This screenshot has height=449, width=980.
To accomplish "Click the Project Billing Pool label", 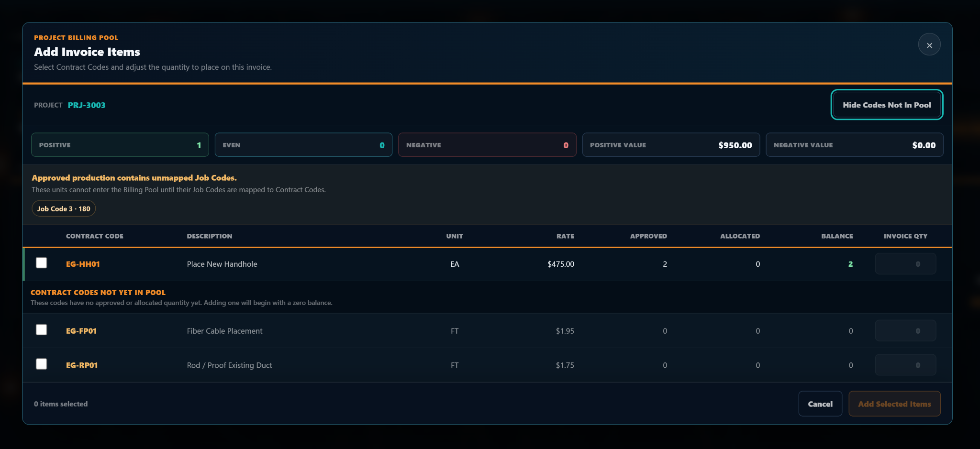I will click(x=76, y=38).
